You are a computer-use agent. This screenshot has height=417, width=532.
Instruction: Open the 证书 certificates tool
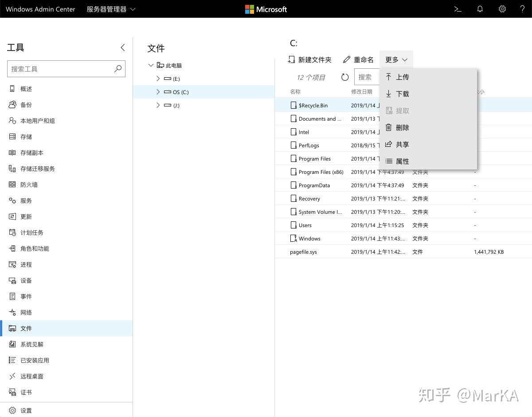[x=66, y=392]
